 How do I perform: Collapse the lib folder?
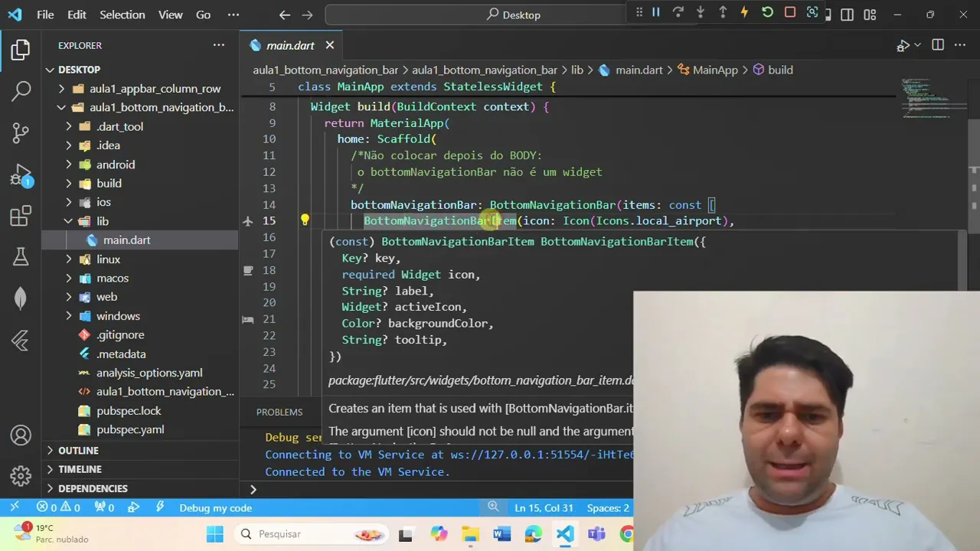pos(139,221)
